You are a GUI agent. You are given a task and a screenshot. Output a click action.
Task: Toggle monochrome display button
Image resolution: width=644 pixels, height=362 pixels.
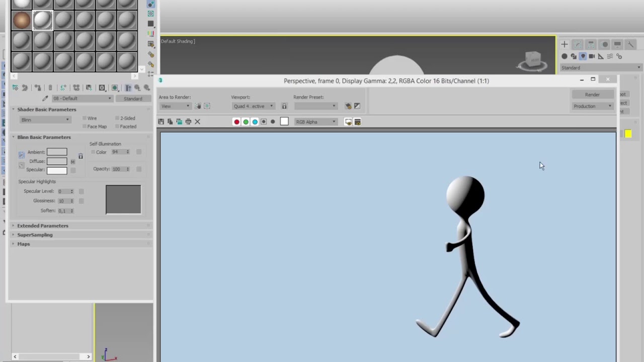(273, 122)
